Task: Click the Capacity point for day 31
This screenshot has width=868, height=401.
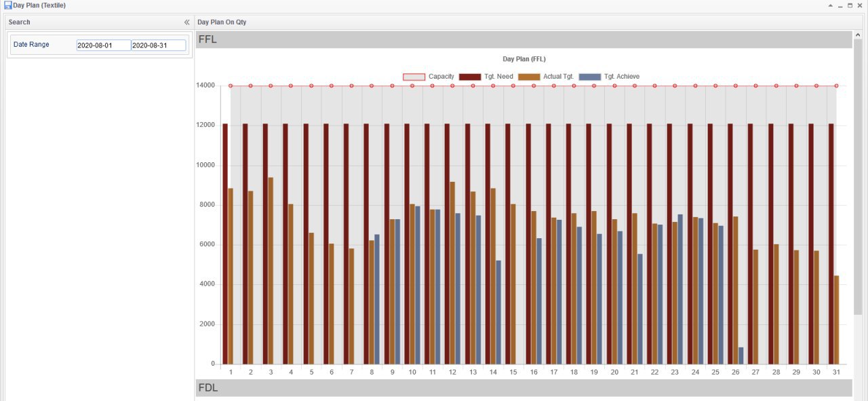Action: 836,85
